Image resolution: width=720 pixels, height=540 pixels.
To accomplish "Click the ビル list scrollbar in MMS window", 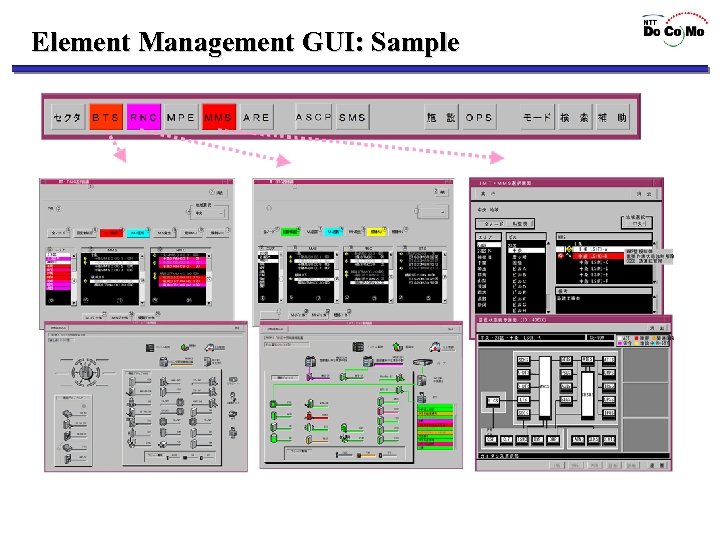I will pos(548,276).
